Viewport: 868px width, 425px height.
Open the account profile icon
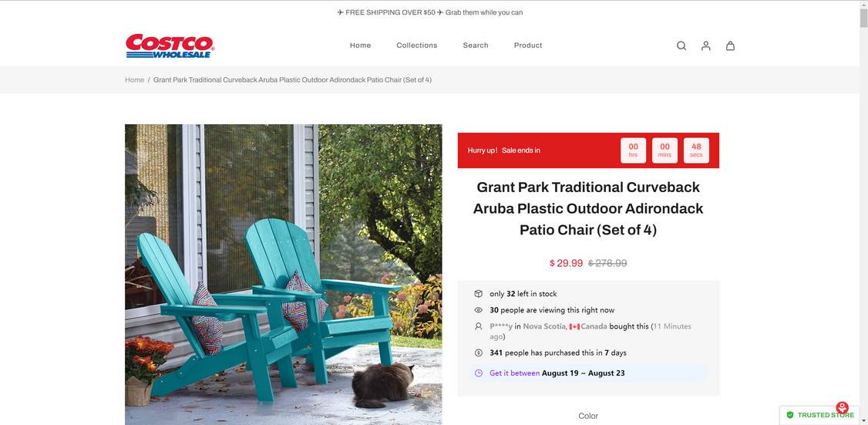pos(706,46)
